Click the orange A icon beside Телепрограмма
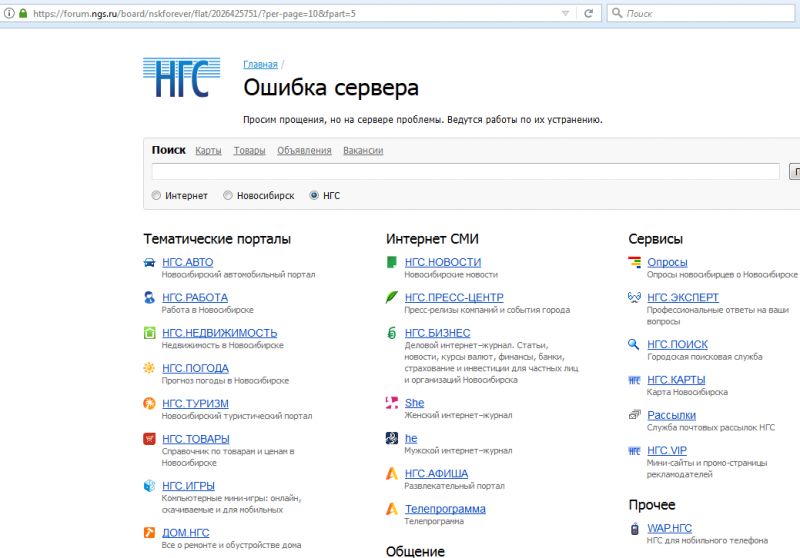The width and height of the screenshot is (800, 558). [x=391, y=509]
